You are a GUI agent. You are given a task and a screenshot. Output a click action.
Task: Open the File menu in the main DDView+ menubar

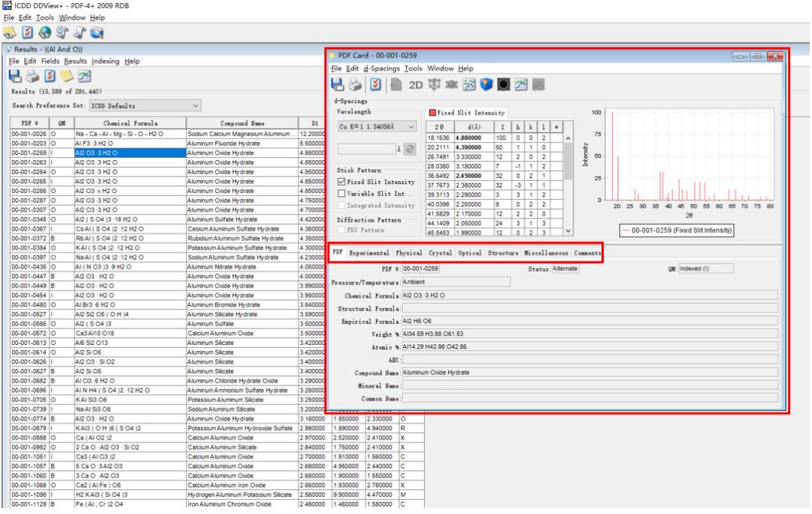pyautogui.click(x=9, y=17)
